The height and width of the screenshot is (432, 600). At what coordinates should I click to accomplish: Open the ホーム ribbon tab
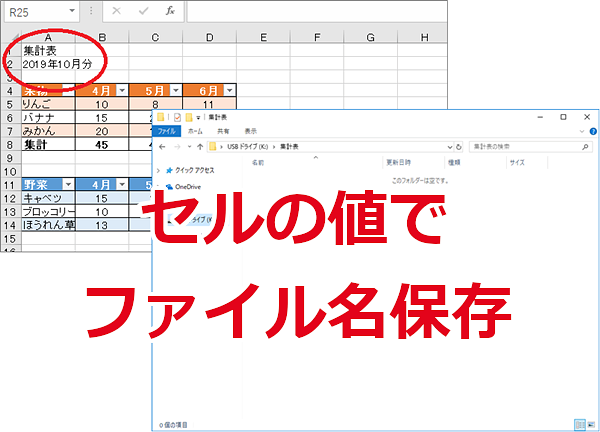(x=195, y=131)
